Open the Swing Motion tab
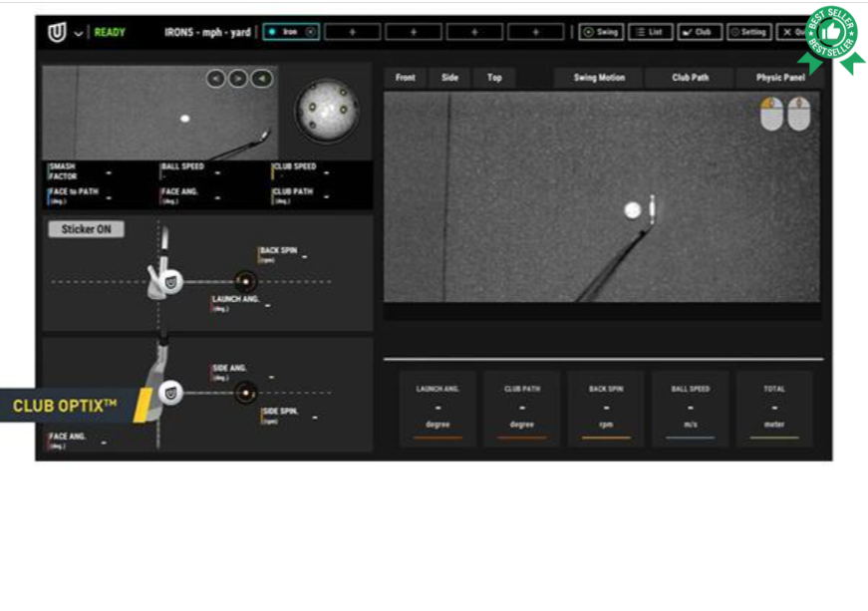 point(599,78)
